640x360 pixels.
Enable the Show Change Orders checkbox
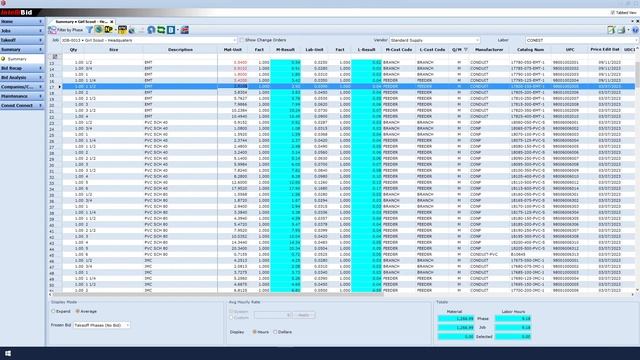click(x=241, y=40)
